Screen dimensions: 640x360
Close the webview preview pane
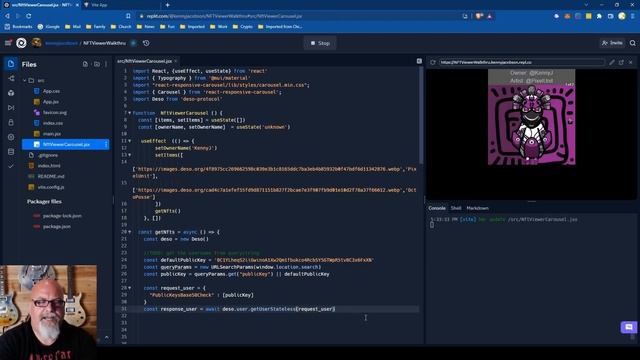tap(631, 62)
